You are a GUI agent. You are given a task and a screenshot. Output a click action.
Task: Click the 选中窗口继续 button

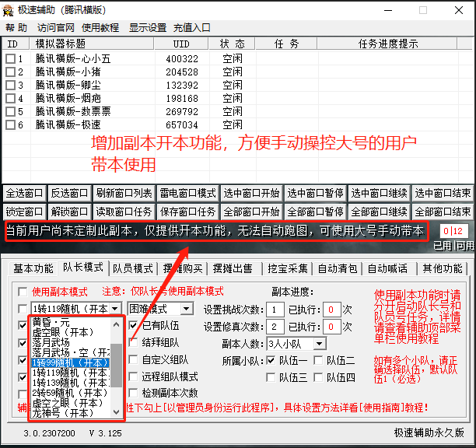coord(379,194)
